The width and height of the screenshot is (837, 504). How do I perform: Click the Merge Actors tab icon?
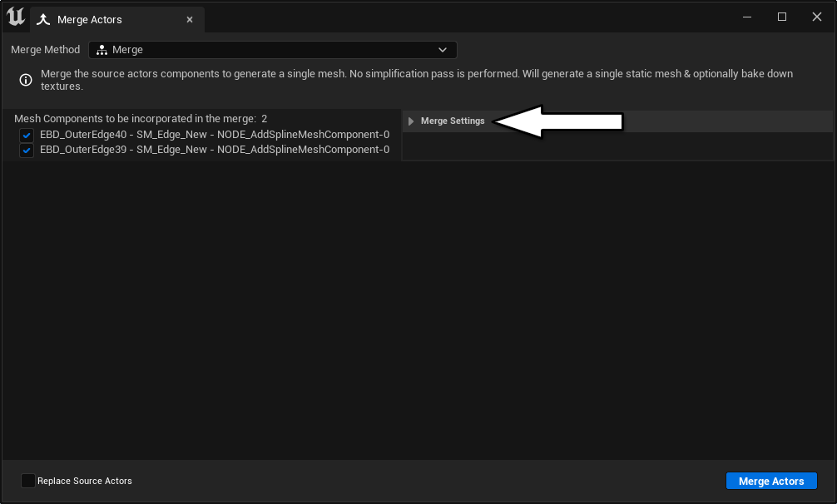point(44,19)
